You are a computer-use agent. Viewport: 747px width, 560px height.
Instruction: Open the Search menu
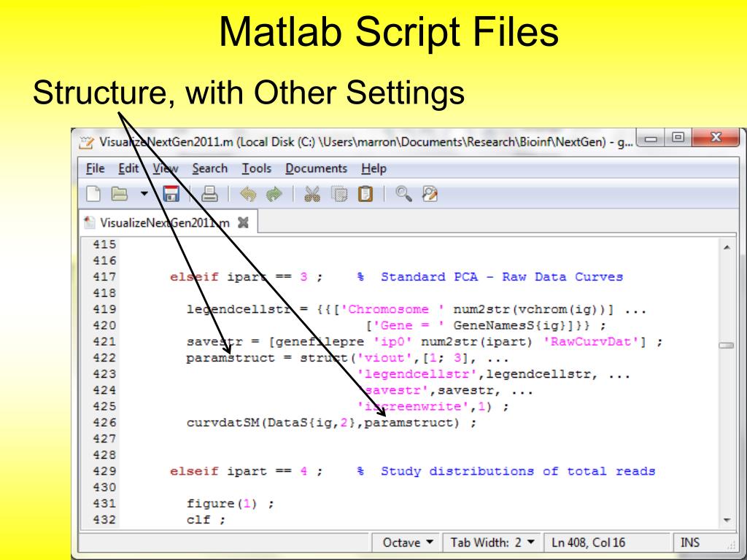[x=209, y=168]
